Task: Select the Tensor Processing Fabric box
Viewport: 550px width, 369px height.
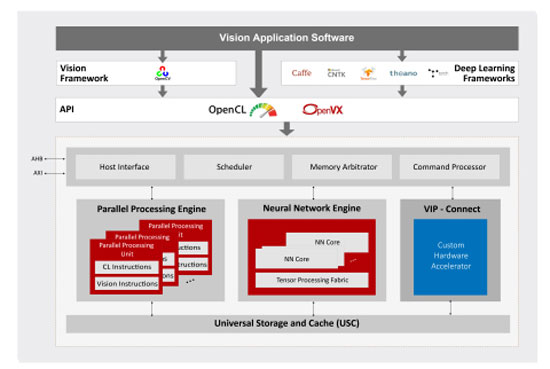Action: (x=312, y=280)
